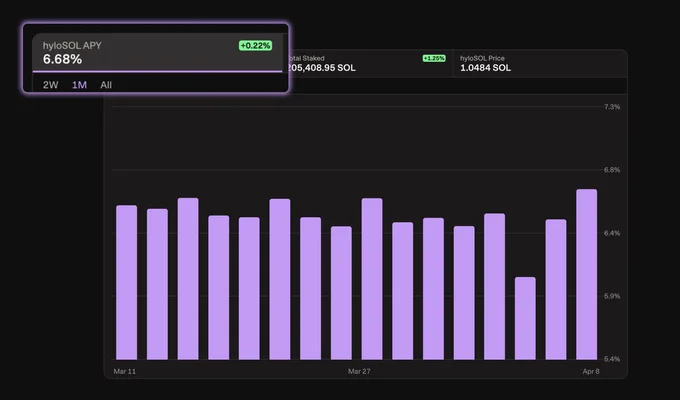Image resolution: width=680 pixels, height=400 pixels.
Task: Click the shortest bar in the chart
Action: coord(525,318)
